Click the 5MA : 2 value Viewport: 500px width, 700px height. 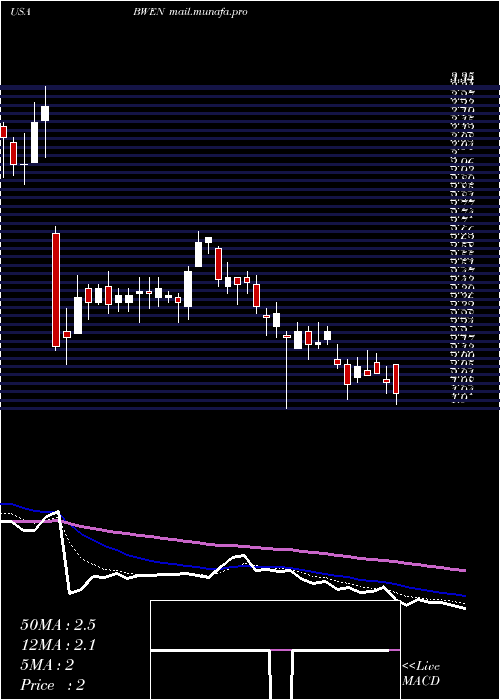coord(47,665)
